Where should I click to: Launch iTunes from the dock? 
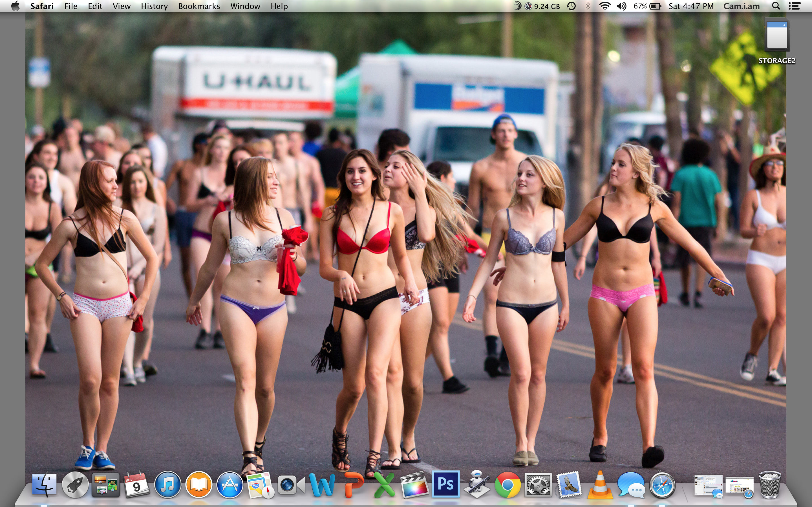coord(167,485)
